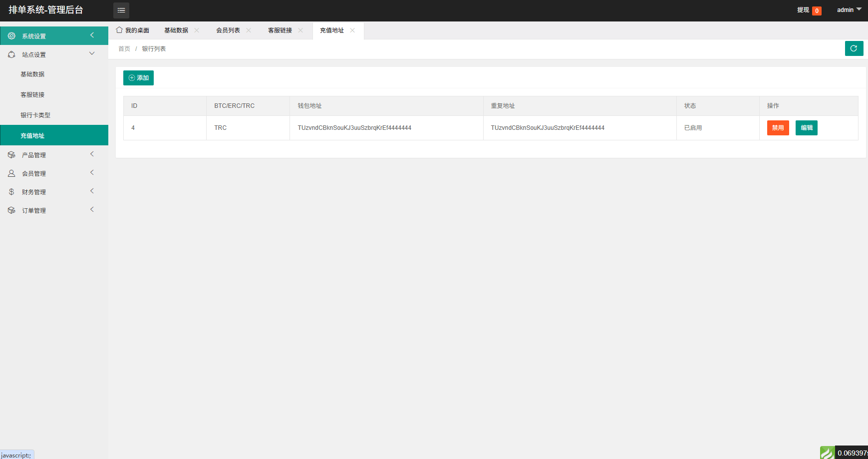Close the 充值地址 tab
Image resolution: width=868 pixels, height=459 pixels.
[352, 30]
